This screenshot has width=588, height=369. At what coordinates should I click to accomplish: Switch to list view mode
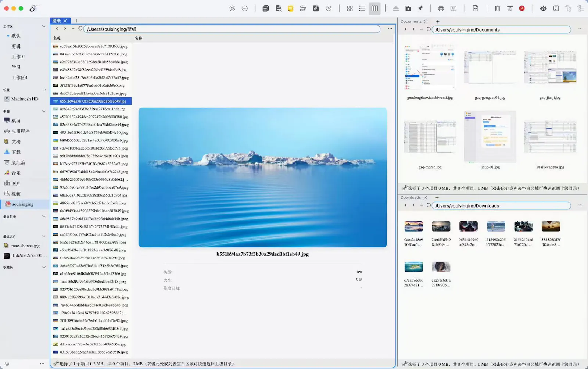[x=362, y=8]
